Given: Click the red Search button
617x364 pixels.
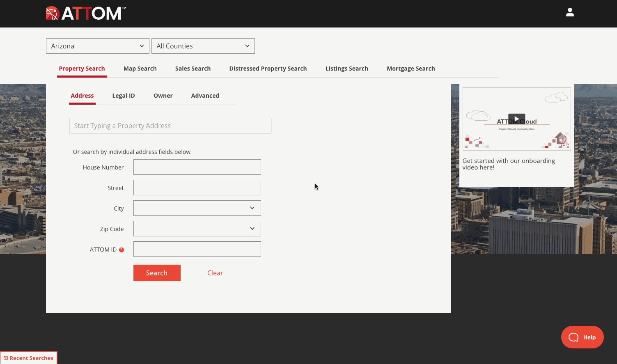Looking at the screenshot, I should coord(157,273).
